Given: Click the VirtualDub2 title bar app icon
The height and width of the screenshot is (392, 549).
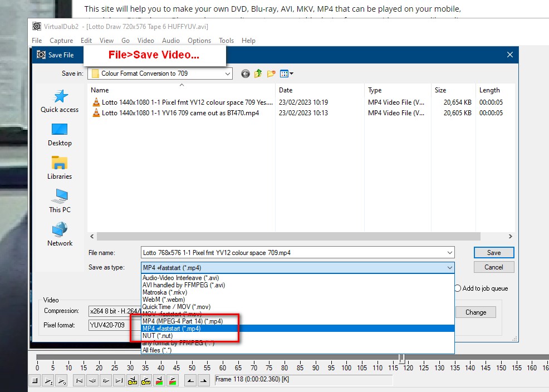Looking at the screenshot, I should coord(36,26).
